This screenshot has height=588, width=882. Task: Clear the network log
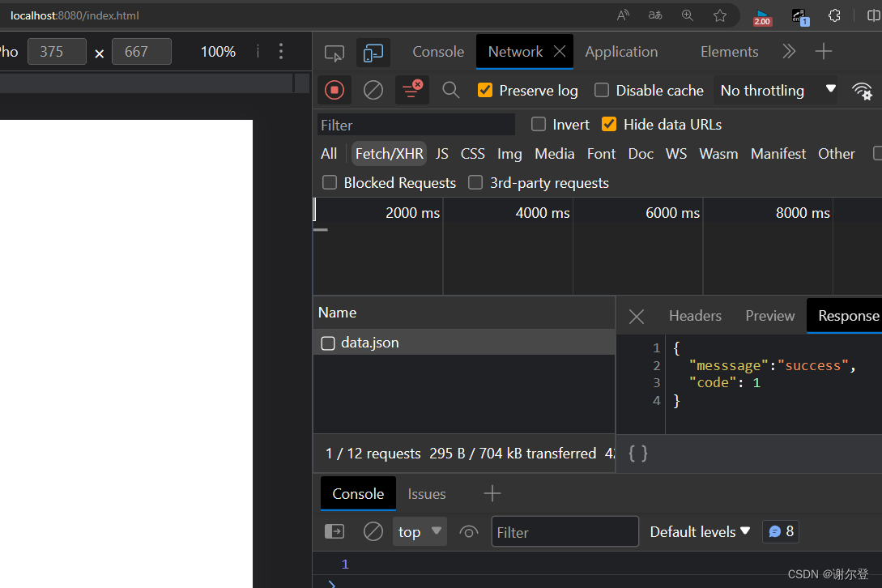click(373, 90)
